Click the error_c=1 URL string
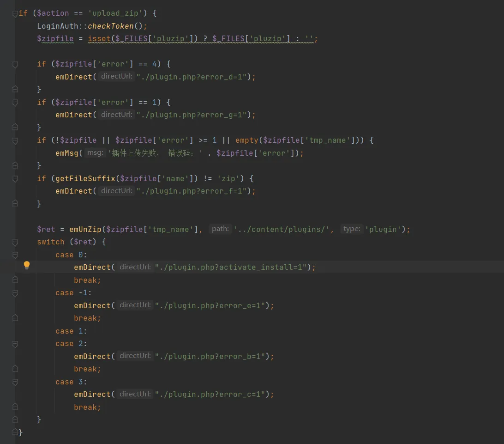Viewport: 504px width, 444px height. click(212, 395)
